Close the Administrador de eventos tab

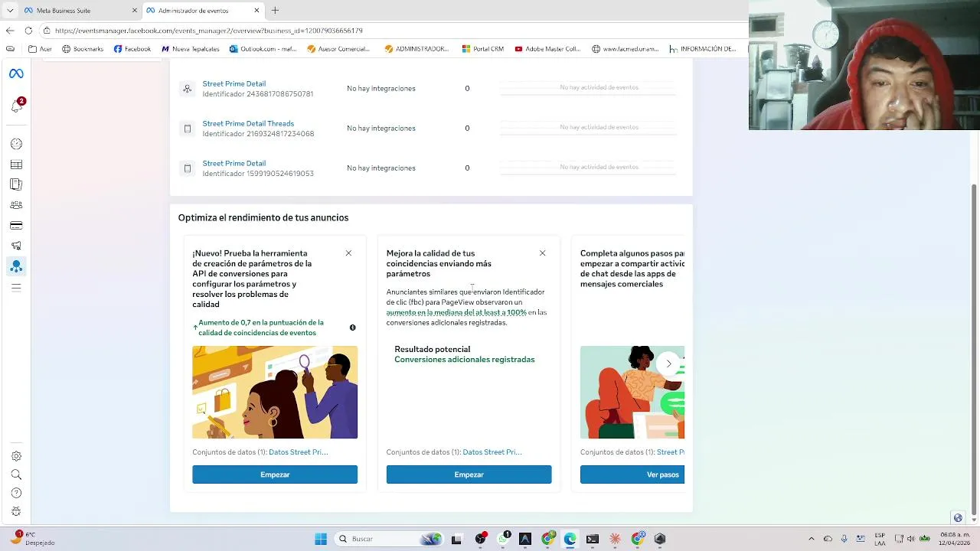click(x=256, y=11)
